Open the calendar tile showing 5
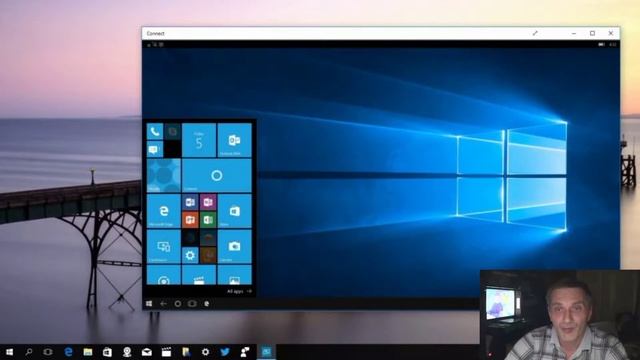This screenshot has width=640, height=360. 199,140
